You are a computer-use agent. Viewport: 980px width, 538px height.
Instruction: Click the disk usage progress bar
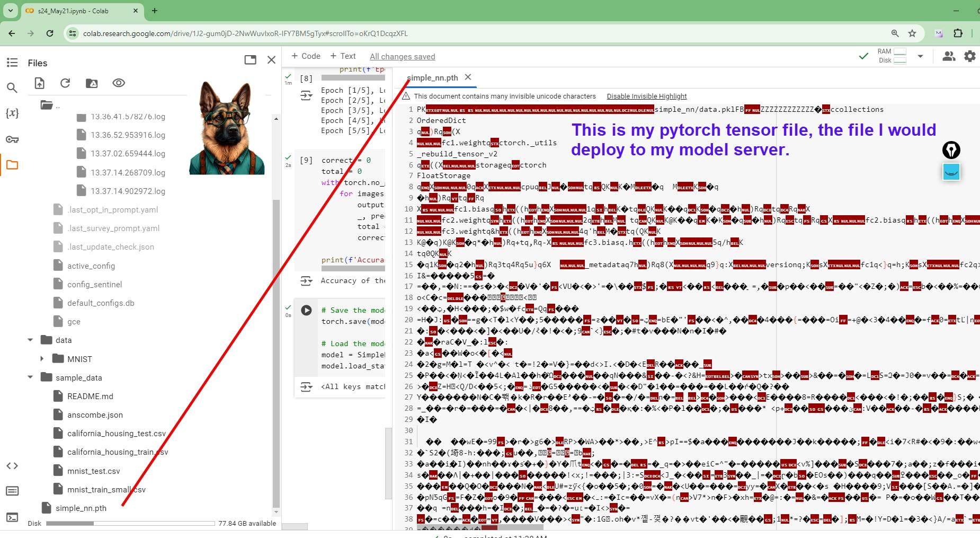point(130,523)
